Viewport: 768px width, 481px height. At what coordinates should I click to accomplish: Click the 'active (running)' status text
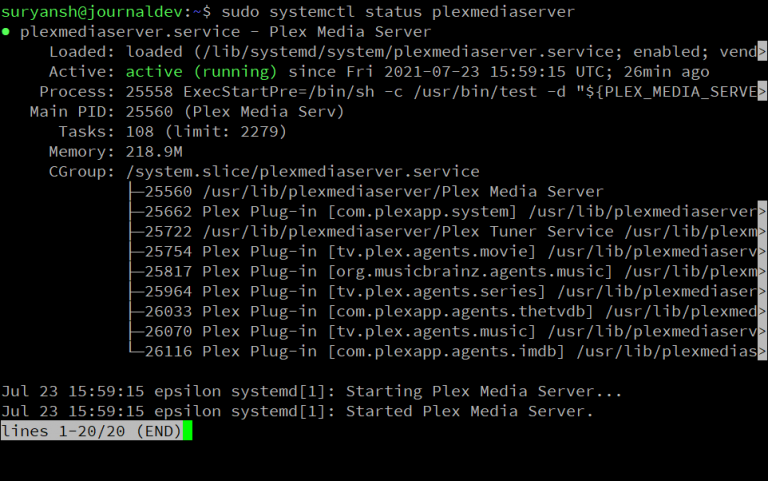pyautogui.click(x=201, y=72)
